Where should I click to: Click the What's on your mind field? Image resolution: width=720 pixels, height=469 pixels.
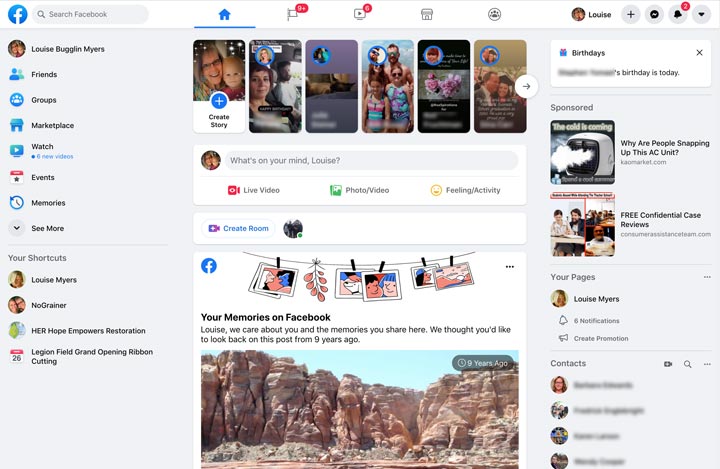371,160
